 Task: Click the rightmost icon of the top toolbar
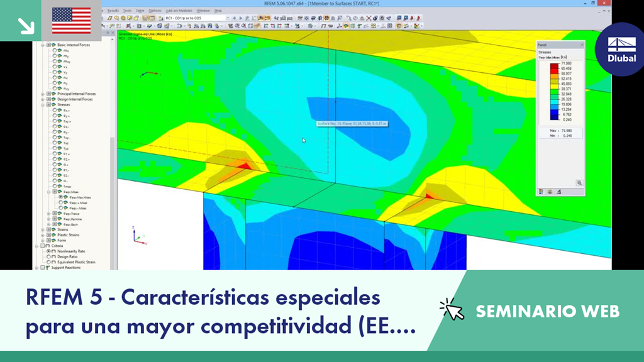coord(418,18)
